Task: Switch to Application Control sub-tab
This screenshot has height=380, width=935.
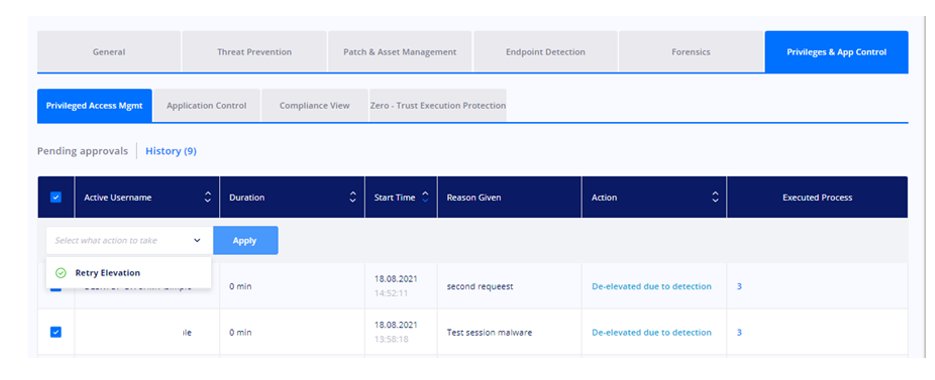Action: (x=206, y=106)
